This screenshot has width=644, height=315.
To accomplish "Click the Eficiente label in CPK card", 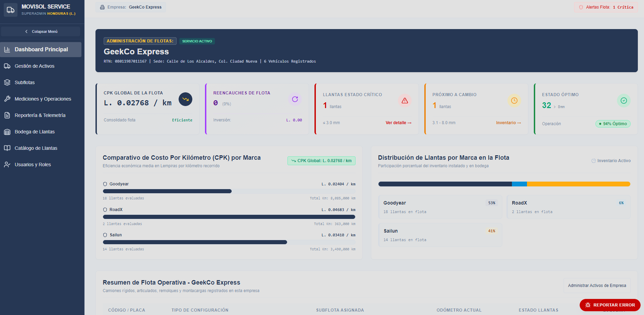I will tap(182, 120).
